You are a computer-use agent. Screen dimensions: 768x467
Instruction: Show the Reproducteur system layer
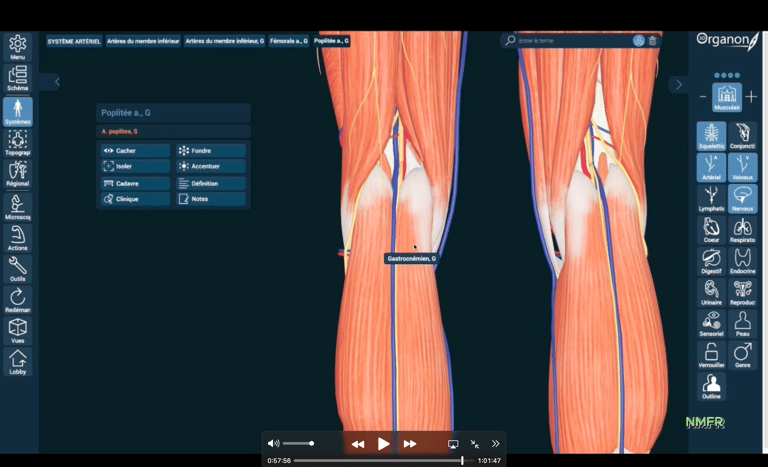(743, 293)
